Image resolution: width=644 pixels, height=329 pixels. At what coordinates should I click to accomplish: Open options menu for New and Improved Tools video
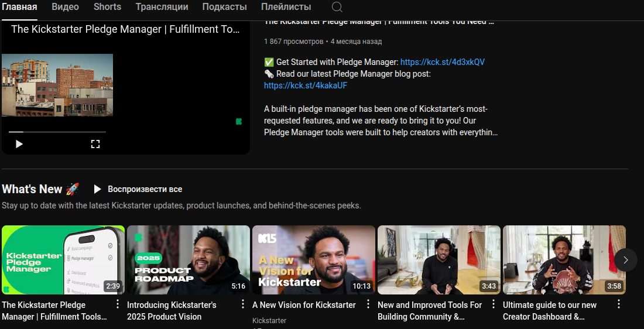coord(494,304)
